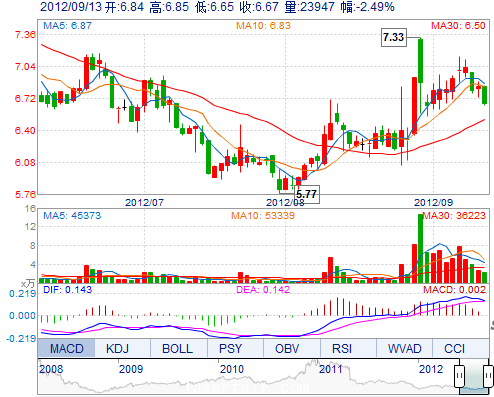The height and width of the screenshot is (397, 494).
Task: Click the left range slider handle
Action: [x=459, y=376]
